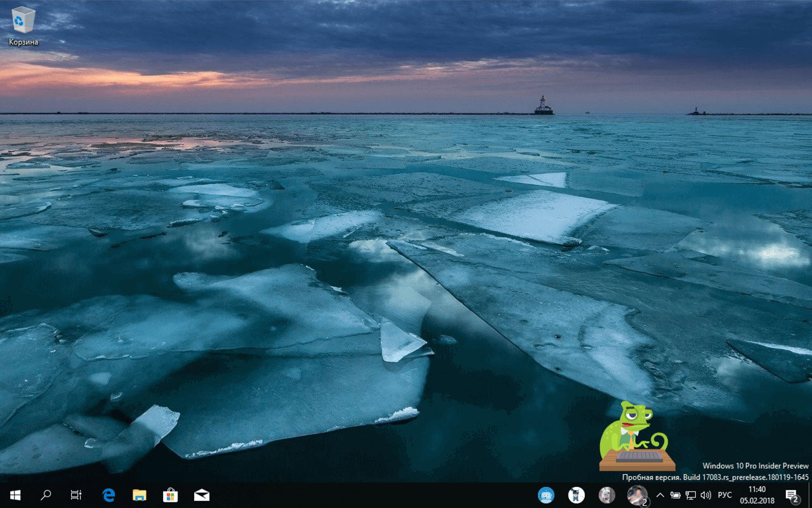Click the blue robot contact avatar

click(546, 495)
